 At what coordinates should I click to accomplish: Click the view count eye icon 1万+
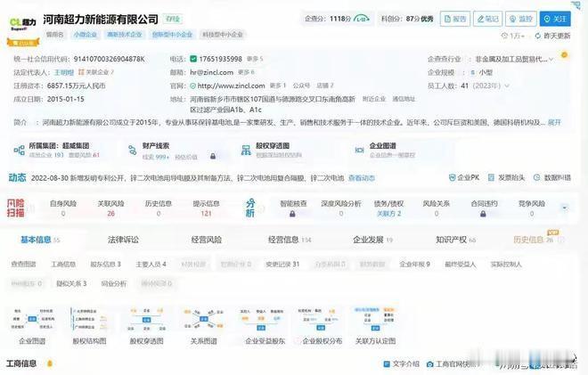coord(504,36)
